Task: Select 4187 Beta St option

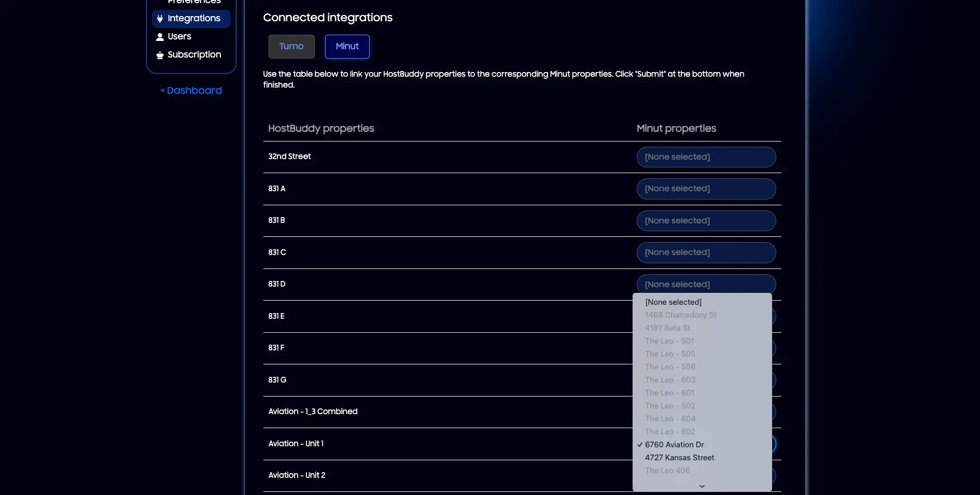Action: [702, 328]
